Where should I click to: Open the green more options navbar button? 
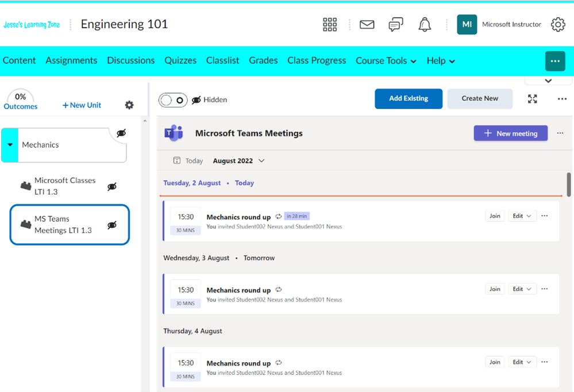click(555, 61)
